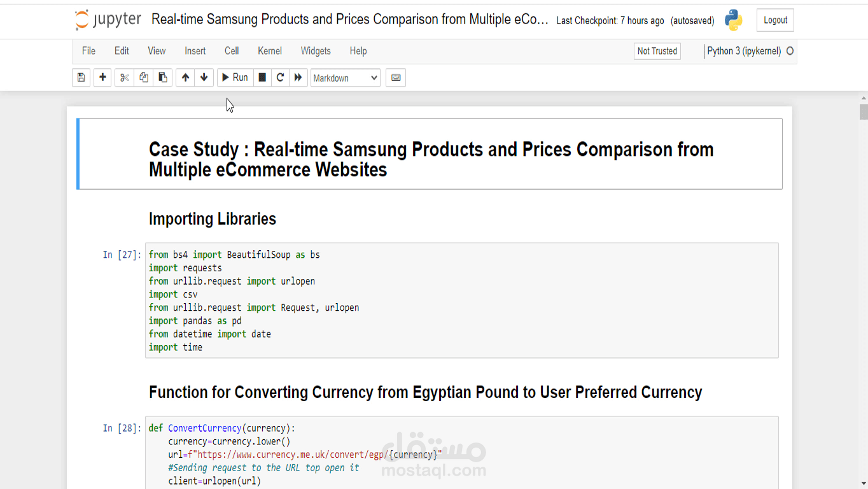Click the 'client=urlopen(url)' line
Image resolution: width=868 pixels, height=489 pixels.
click(x=214, y=481)
